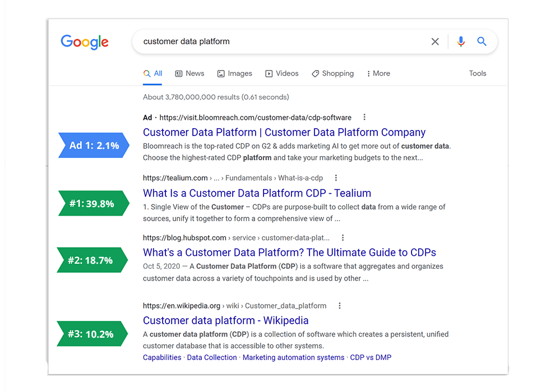Switch to the News tab
Image resolution: width=555 pixels, height=392 pixels.
coord(189,73)
